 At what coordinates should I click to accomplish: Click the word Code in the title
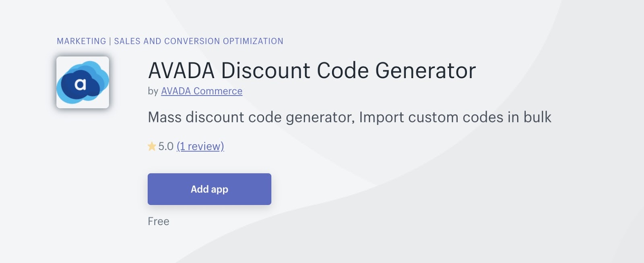click(343, 70)
